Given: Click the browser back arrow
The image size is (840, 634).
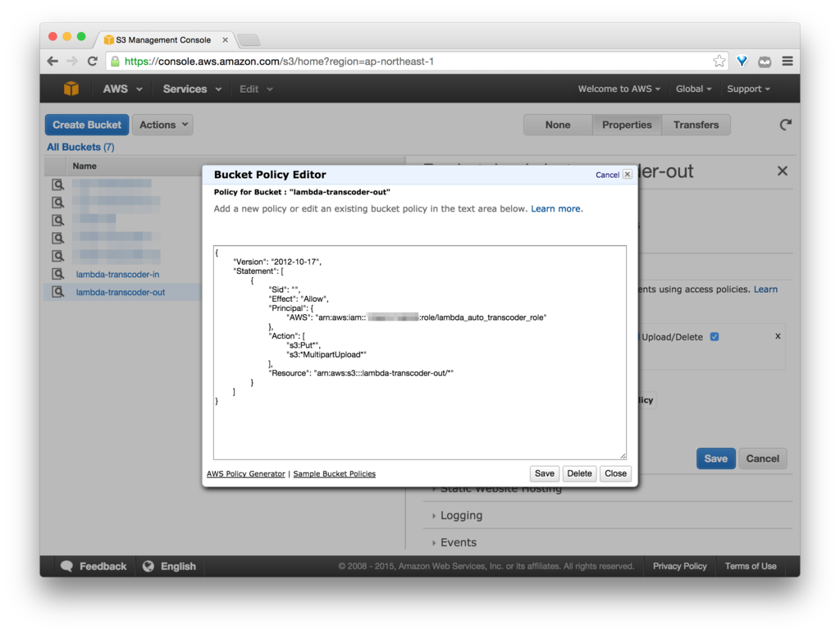Looking at the screenshot, I should [x=52, y=61].
